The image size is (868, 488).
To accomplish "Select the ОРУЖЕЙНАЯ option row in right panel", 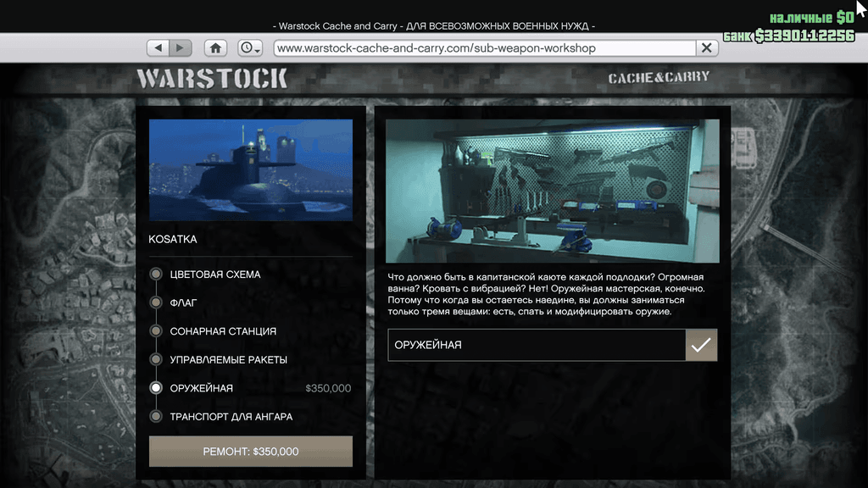I will point(553,346).
